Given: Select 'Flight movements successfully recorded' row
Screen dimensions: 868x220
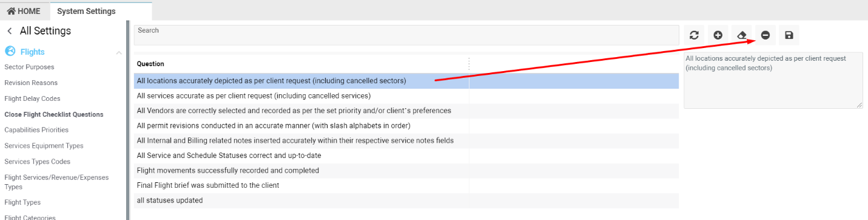Looking at the screenshot, I should coord(406,171).
